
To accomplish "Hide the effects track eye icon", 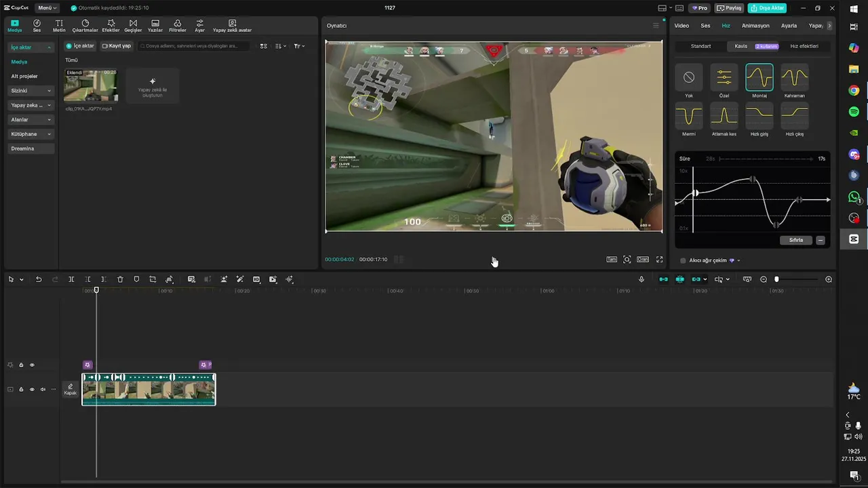I will (32, 365).
